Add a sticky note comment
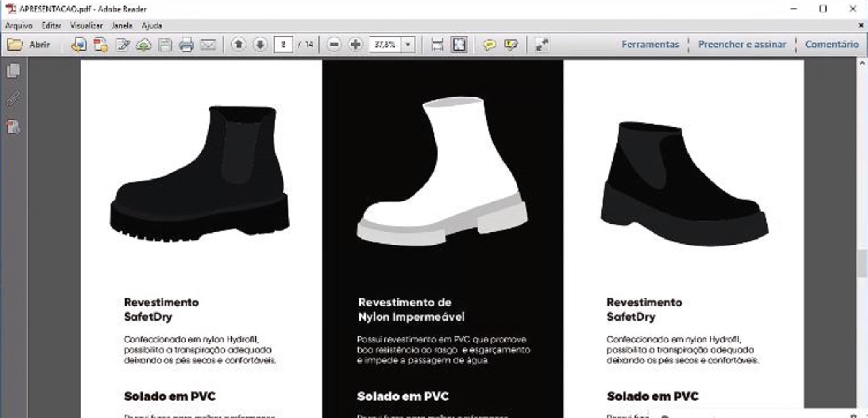 pyautogui.click(x=489, y=44)
